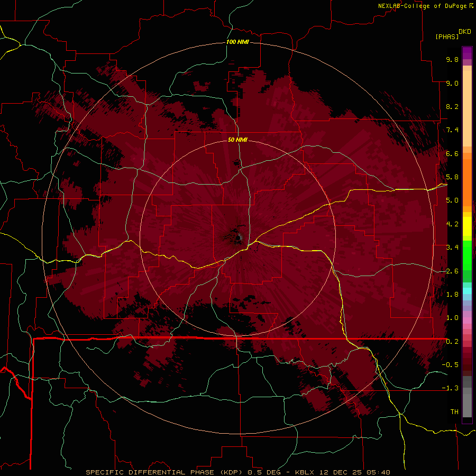
Task: Click the TH legend label
Action: coord(454,412)
